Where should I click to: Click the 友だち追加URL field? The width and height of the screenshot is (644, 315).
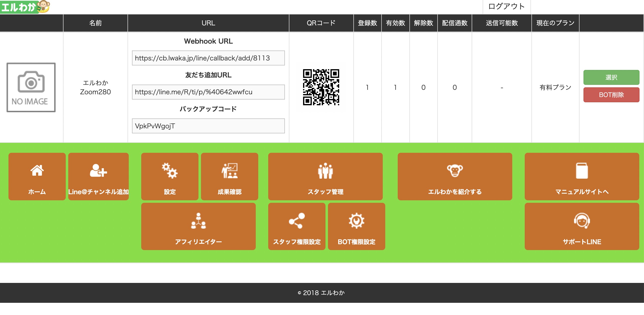coord(208,92)
